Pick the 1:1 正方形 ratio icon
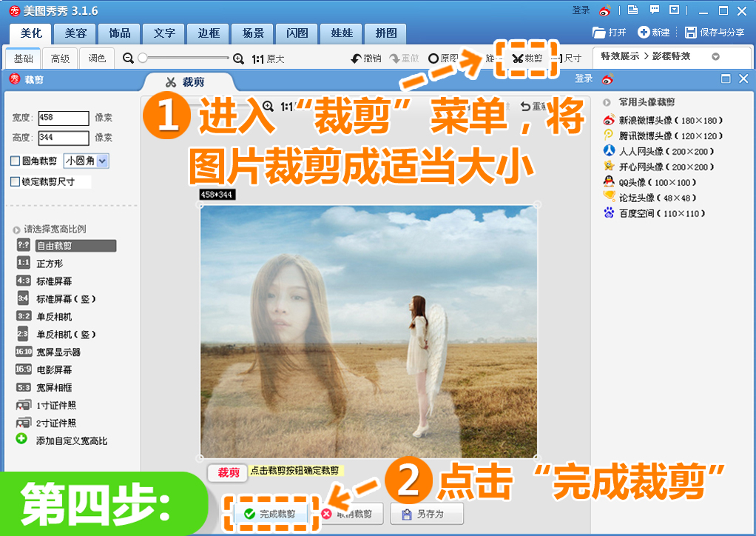Screen dimensions: 756x536 pos(24,263)
